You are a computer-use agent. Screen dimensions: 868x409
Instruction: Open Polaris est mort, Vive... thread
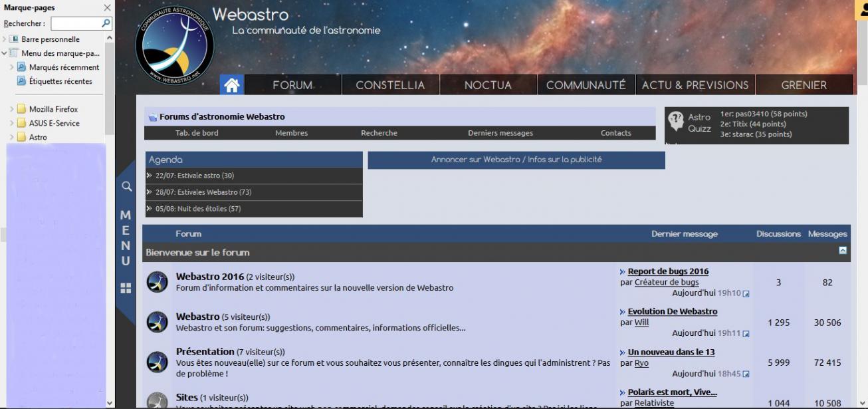(x=672, y=392)
